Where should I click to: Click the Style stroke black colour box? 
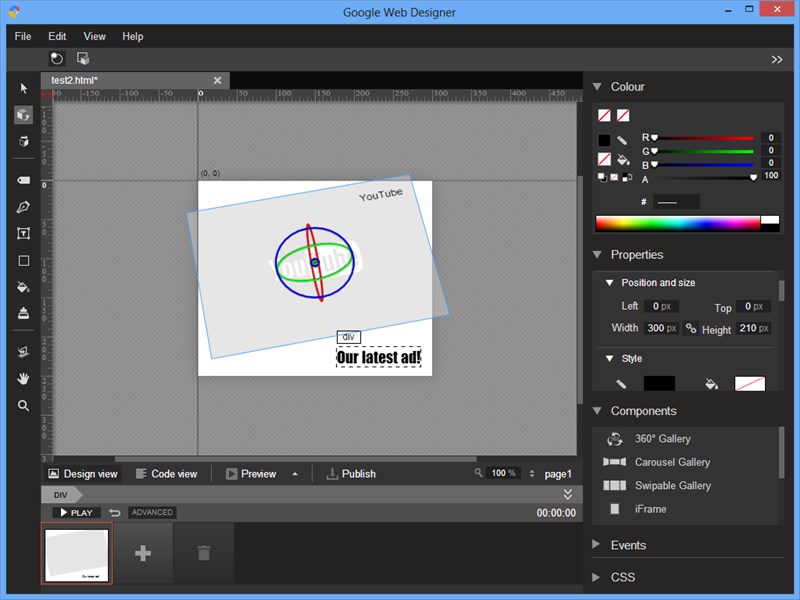pos(659,384)
